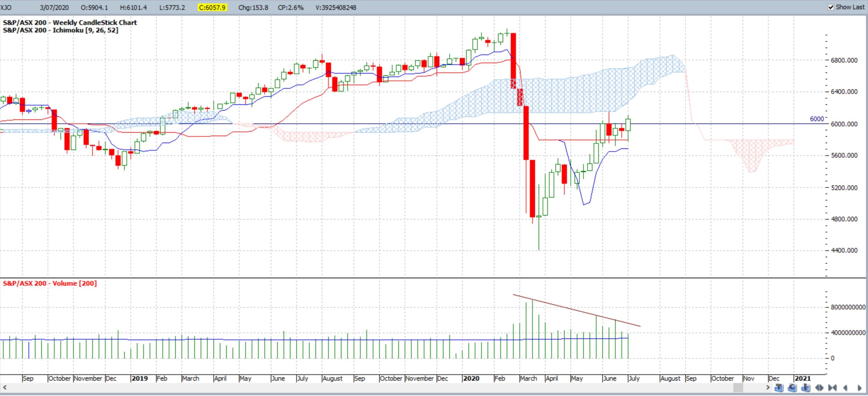This screenshot has height=396, width=868.
Task: Click the 4400.000 price axis label
Action: 844,250
